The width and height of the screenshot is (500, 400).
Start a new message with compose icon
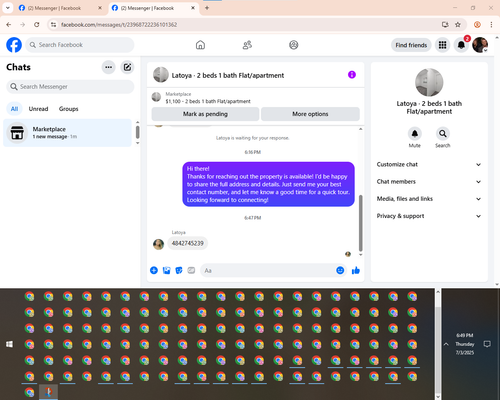click(x=127, y=67)
